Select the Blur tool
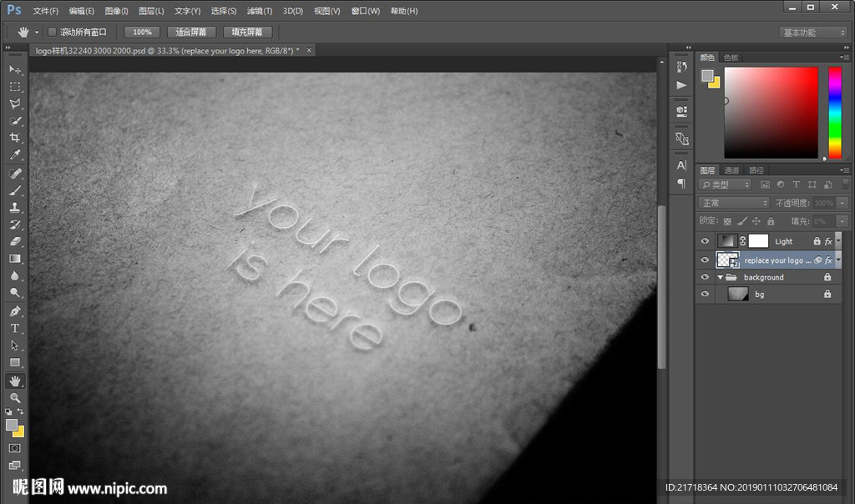 (x=15, y=275)
